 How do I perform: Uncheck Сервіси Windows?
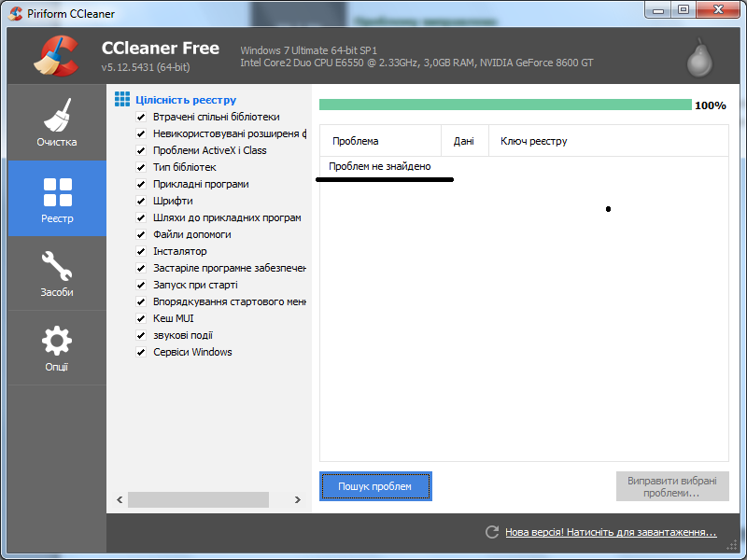pos(141,353)
